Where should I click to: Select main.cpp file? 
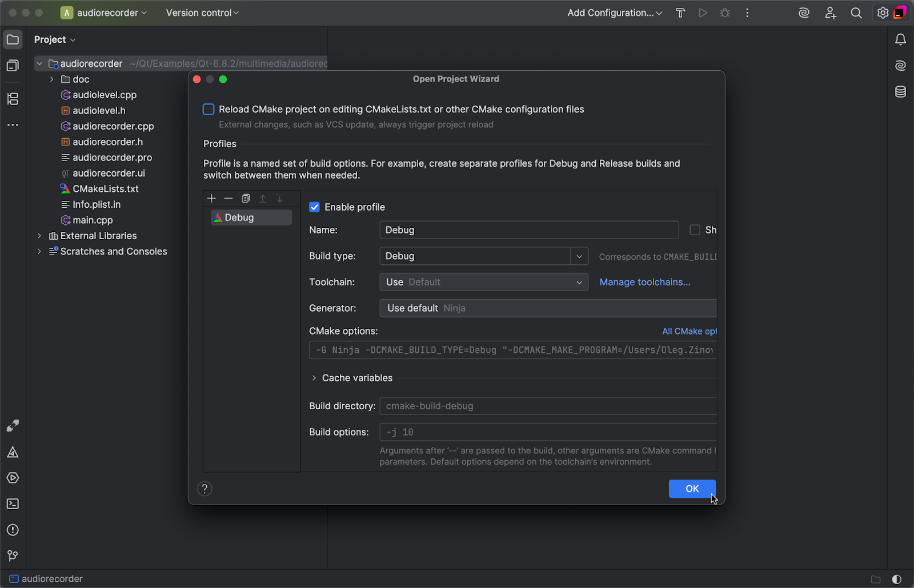tap(93, 220)
